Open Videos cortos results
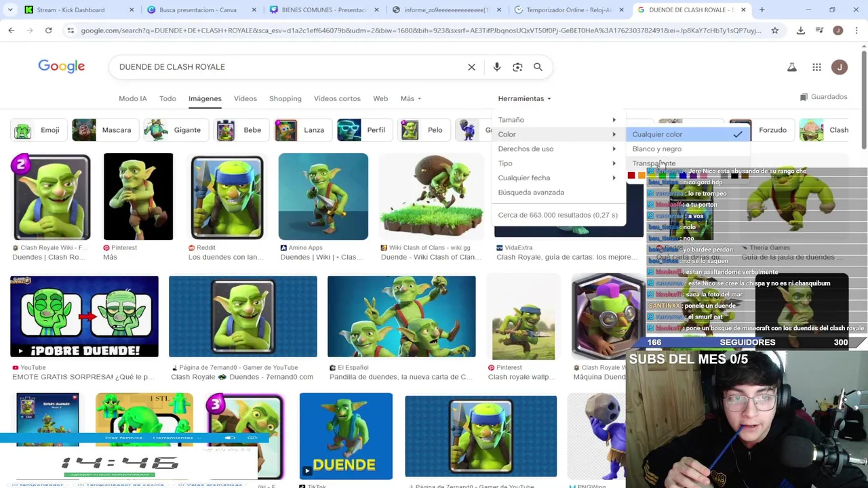 pos(337,99)
